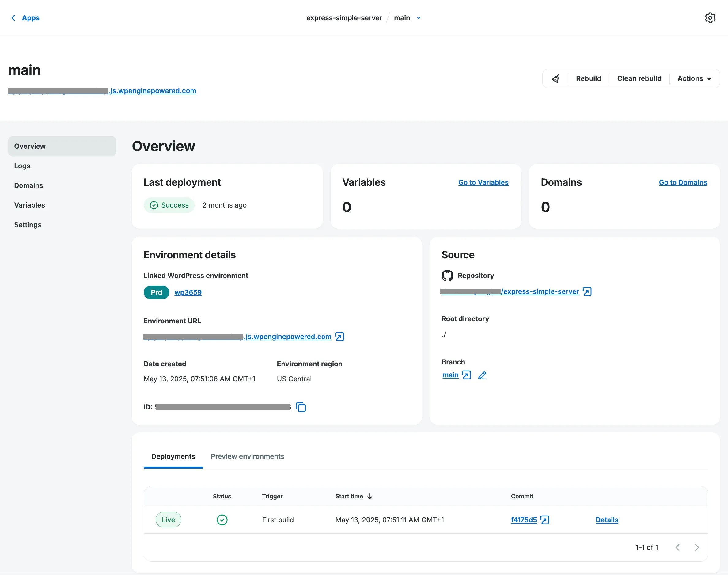Click back chevron beside Apps
This screenshot has height=575, width=728.
[13, 18]
